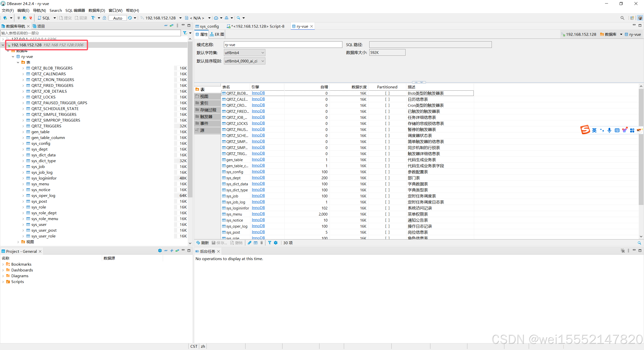Toggle Partitioned checkbox for gen_table row
This screenshot has height=350, width=644.
[x=387, y=160]
